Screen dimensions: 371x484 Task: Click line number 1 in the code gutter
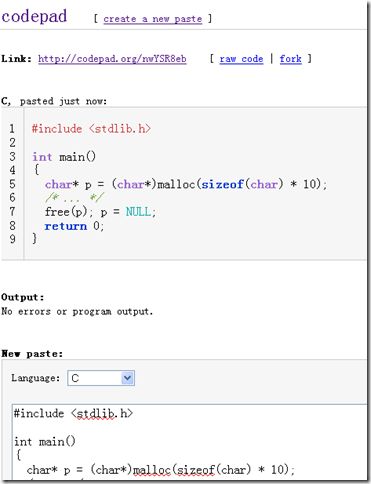point(12,129)
